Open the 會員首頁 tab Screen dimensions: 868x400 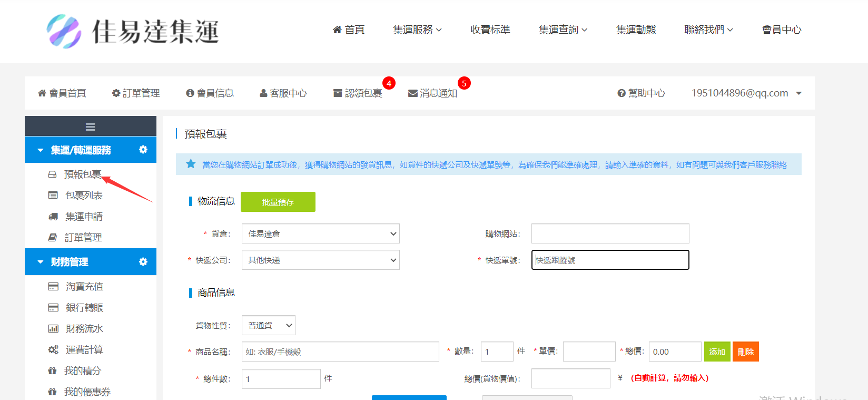62,93
